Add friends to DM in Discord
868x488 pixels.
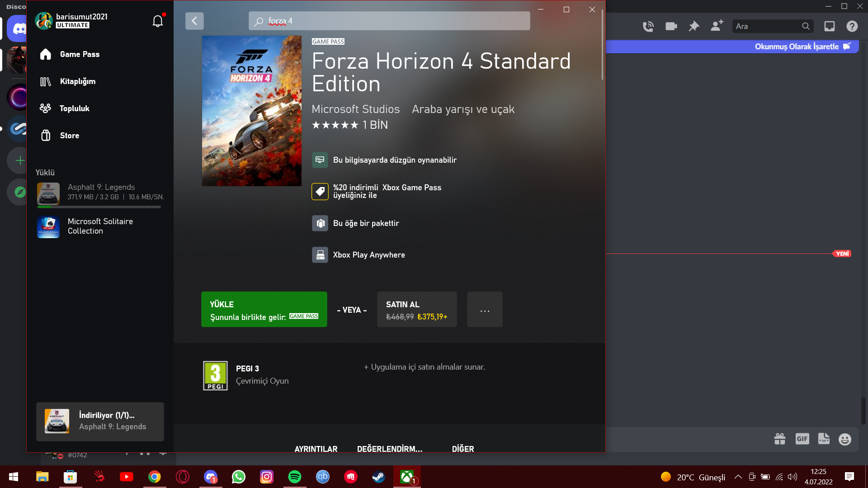717,26
